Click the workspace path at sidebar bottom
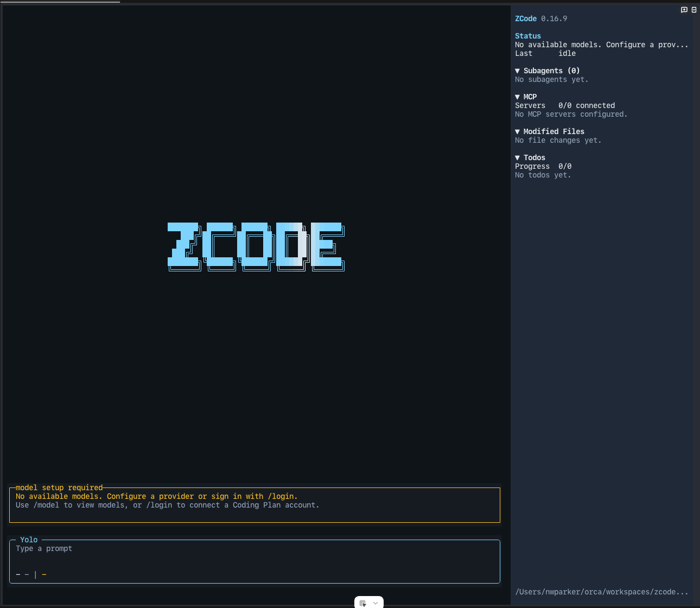This screenshot has height=608, width=700. coord(602,592)
